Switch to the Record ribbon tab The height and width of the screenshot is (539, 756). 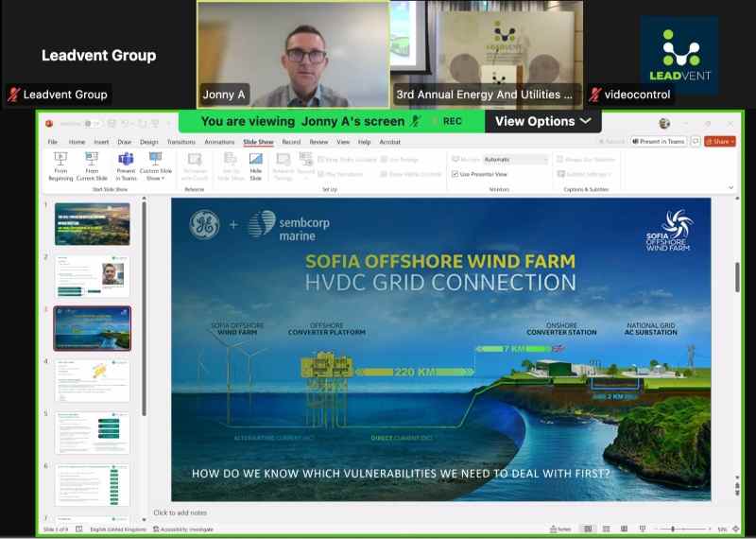coord(291,142)
